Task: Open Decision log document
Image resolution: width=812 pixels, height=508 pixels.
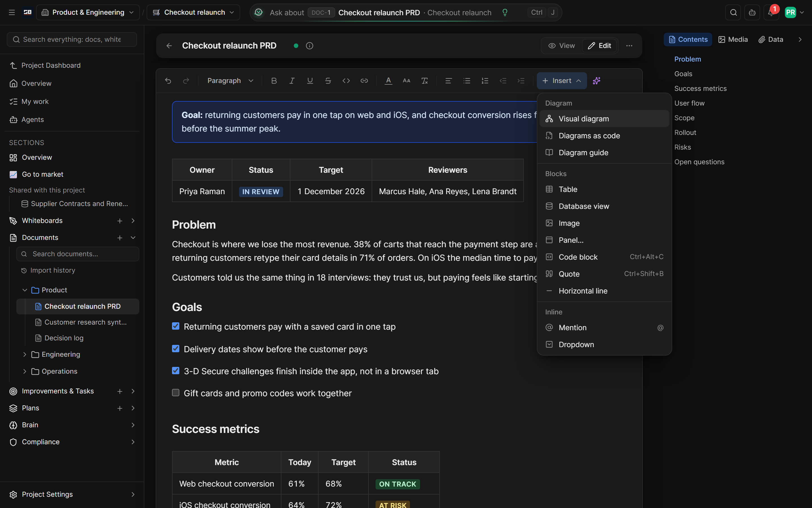Action: coord(64,338)
